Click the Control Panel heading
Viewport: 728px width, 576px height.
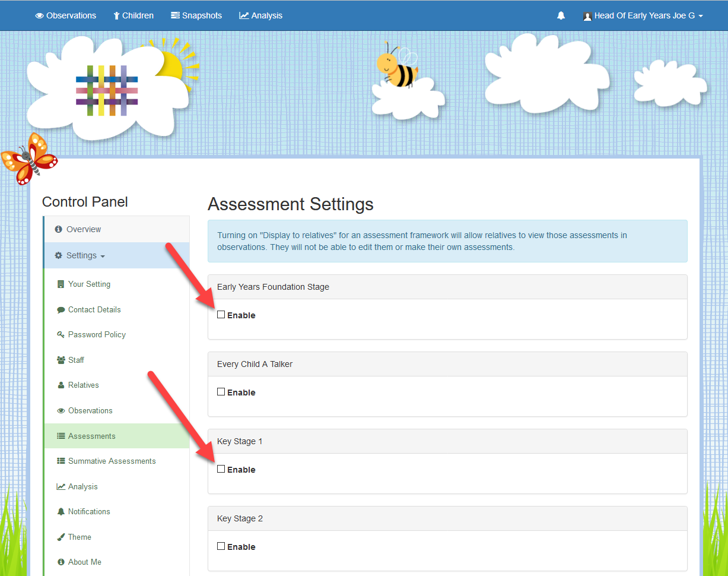(x=85, y=202)
